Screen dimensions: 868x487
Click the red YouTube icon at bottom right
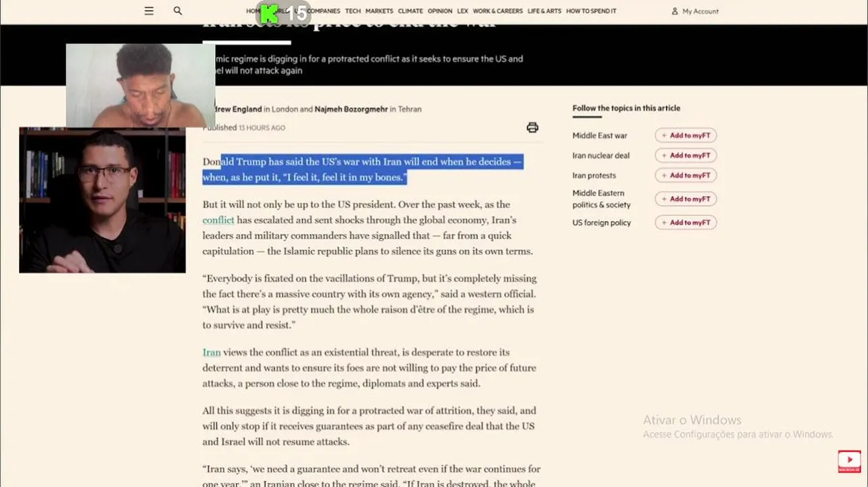pyautogui.click(x=849, y=461)
